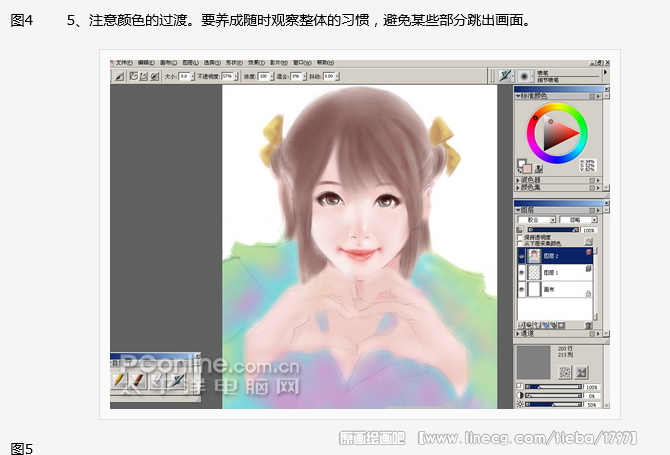Open the brush selector flyout arrow
Screen dimensions: 670x455
point(605,73)
